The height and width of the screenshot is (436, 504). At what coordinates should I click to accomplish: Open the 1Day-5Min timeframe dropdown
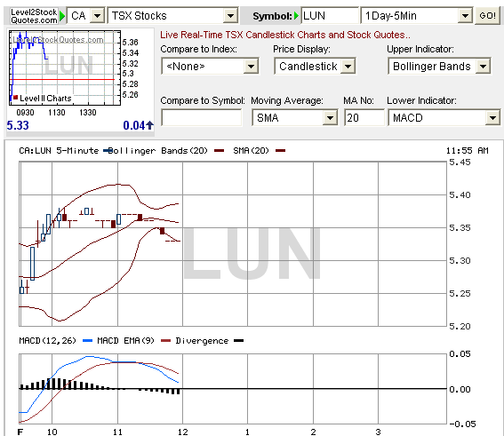click(x=417, y=15)
